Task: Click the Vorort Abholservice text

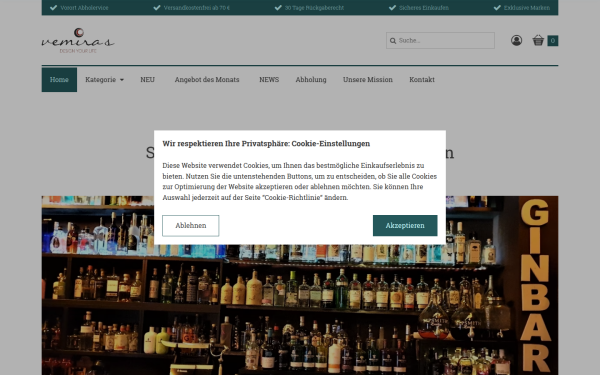Action: click(84, 8)
